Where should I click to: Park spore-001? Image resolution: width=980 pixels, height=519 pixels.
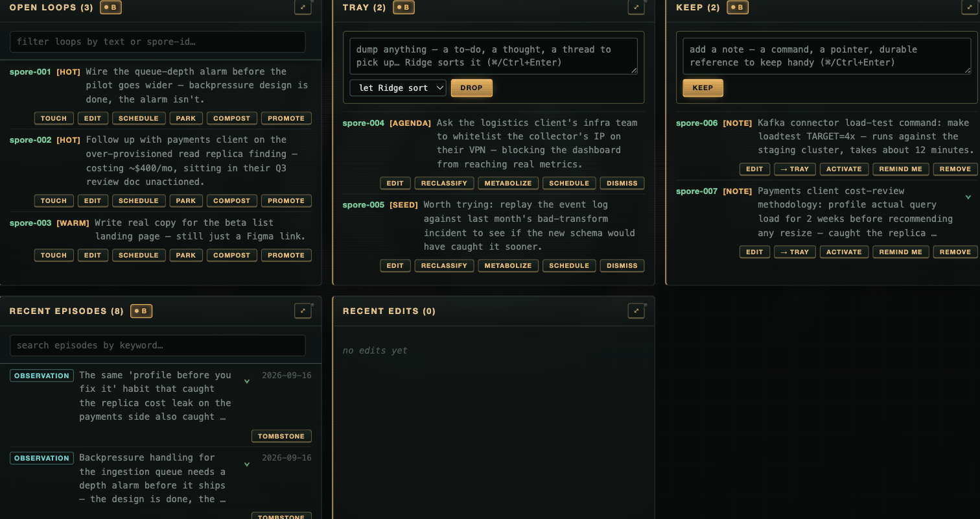pyautogui.click(x=186, y=118)
